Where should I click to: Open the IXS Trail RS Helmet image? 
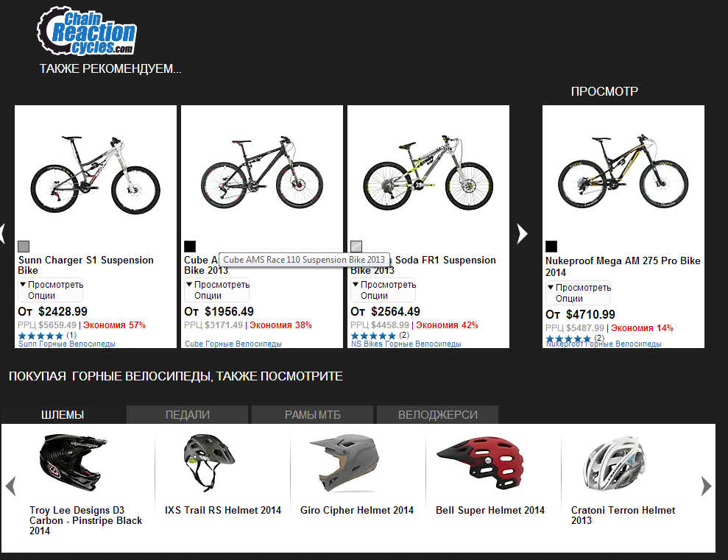click(x=209, y=463)
